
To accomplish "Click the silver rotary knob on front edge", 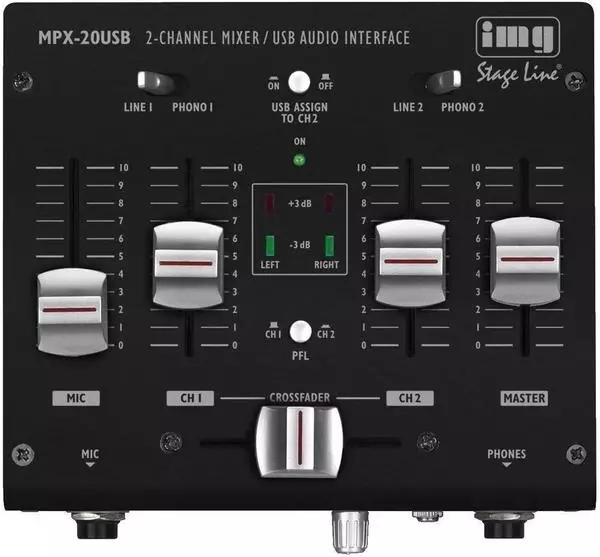I will point(349,531).
